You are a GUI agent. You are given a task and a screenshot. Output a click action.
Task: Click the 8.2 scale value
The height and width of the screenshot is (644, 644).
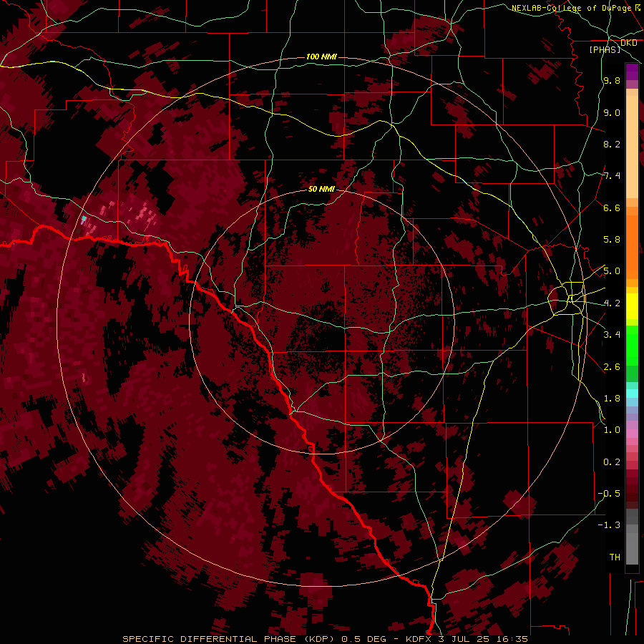[x=612, y=144]
